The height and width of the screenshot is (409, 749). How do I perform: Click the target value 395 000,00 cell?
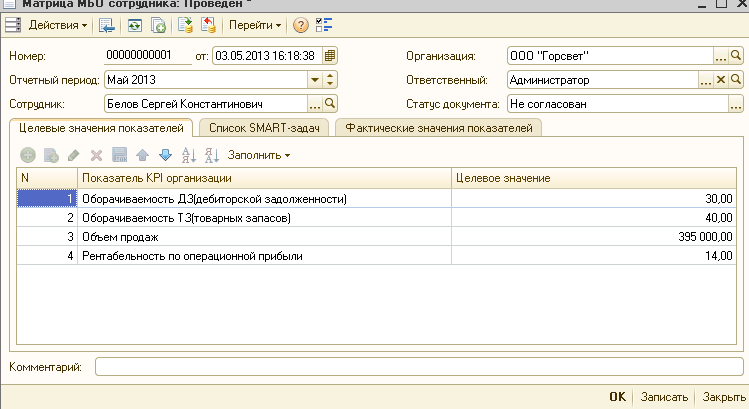coord(594,237)
